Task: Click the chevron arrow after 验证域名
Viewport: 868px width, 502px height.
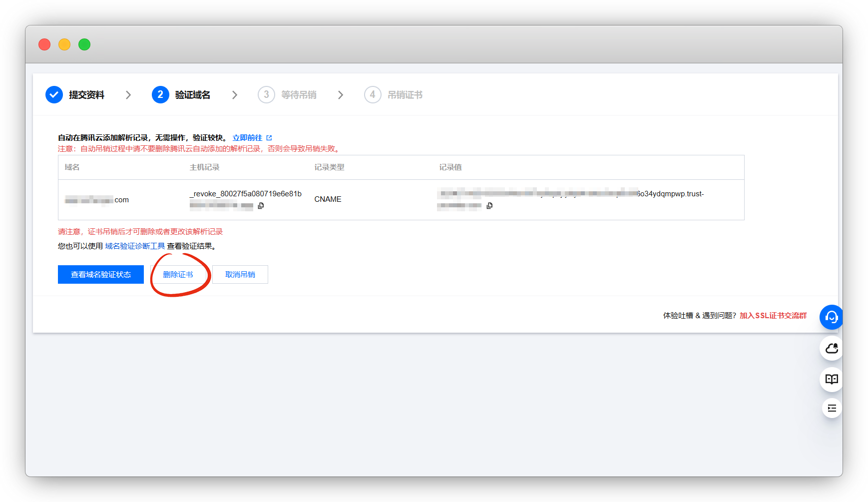Action: [x=235, y=95]
